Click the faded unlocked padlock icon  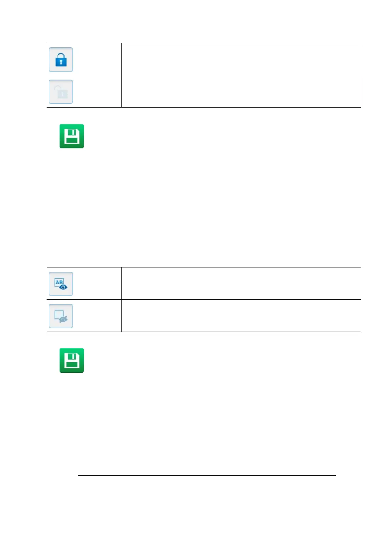pos(61,92)
